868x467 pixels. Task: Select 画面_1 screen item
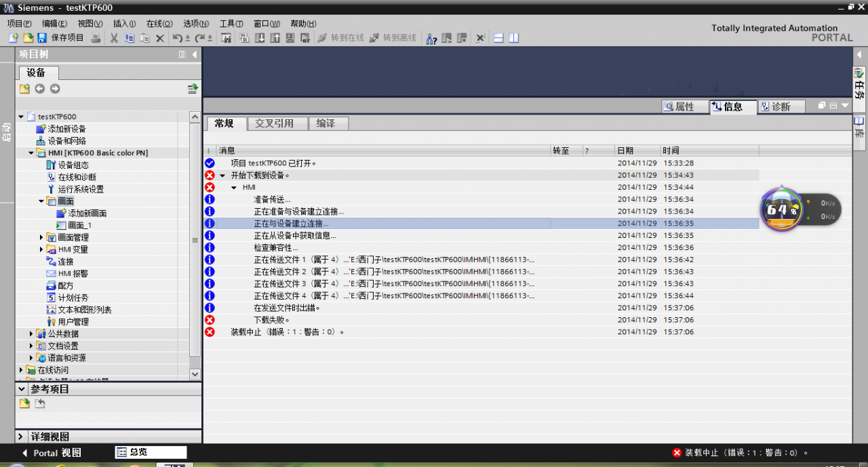79,226
